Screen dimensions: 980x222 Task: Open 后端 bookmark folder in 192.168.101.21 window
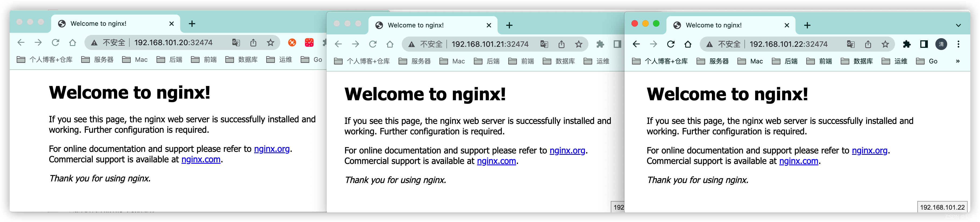487,61
